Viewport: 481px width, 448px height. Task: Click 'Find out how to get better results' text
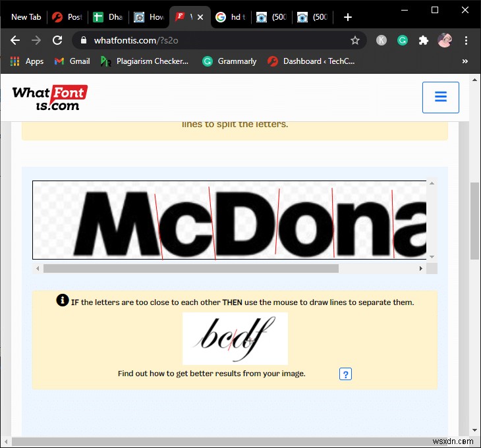tap(212, 374)
